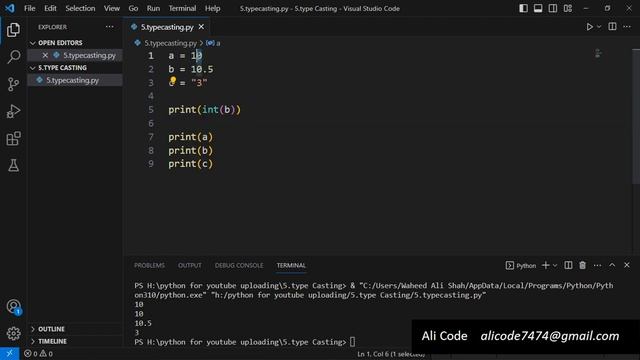
Task: Open Customize Layout icon in title bar
Action: 568,8
